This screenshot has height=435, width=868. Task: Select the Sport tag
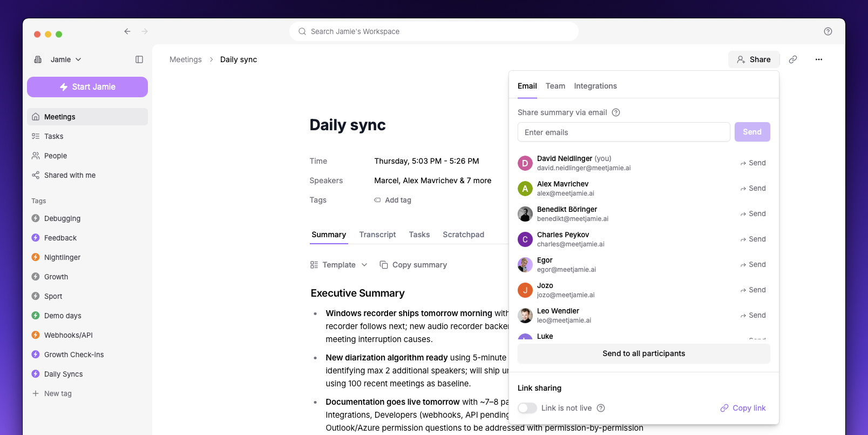pyautogui.click(x=87, y=296)
